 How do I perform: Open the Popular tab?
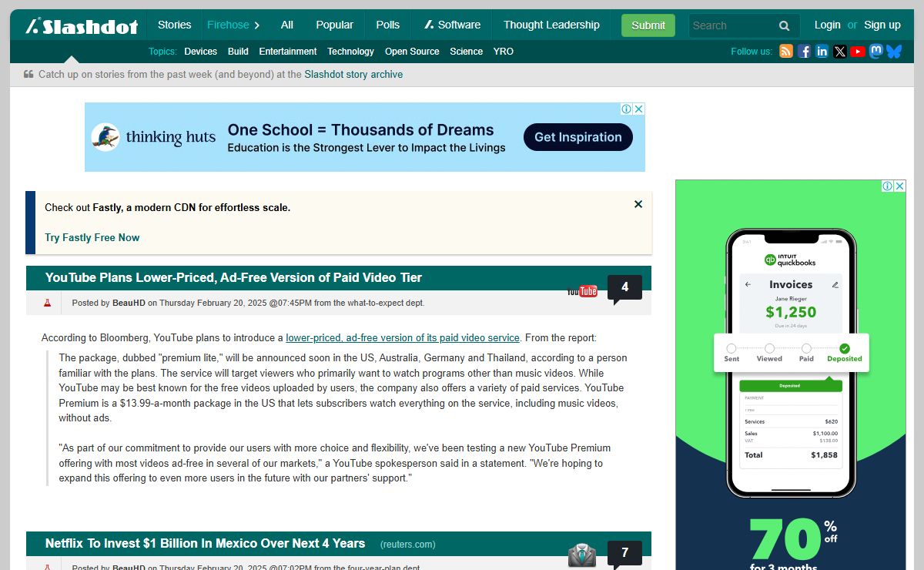click(x=335, y=25)
